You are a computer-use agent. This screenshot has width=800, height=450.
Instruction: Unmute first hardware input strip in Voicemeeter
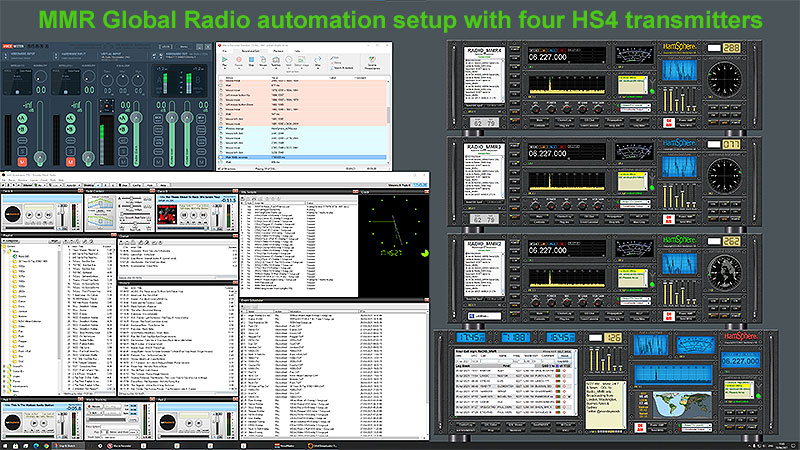pos(22,162)
